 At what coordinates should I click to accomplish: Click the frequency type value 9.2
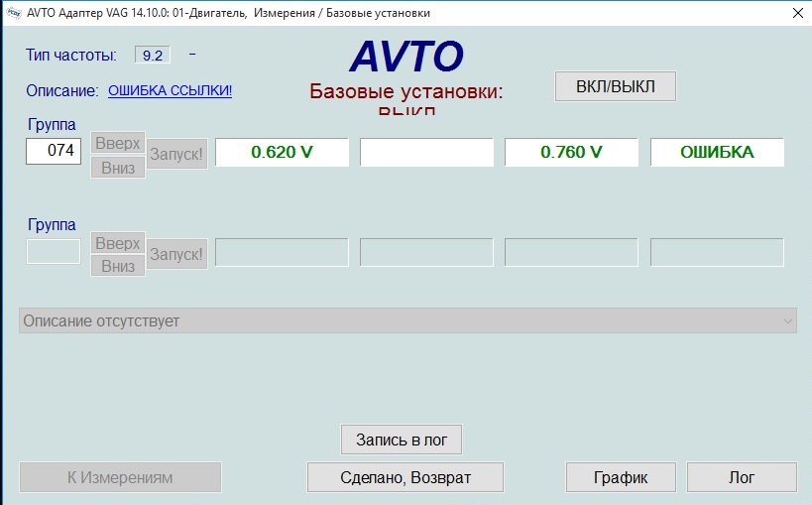tap(153, 55)
